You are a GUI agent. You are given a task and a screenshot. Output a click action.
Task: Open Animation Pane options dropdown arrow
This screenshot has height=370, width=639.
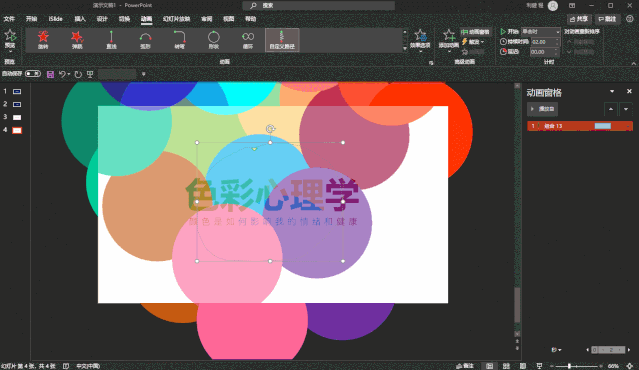pyautogui.click(x=612, y=91)
